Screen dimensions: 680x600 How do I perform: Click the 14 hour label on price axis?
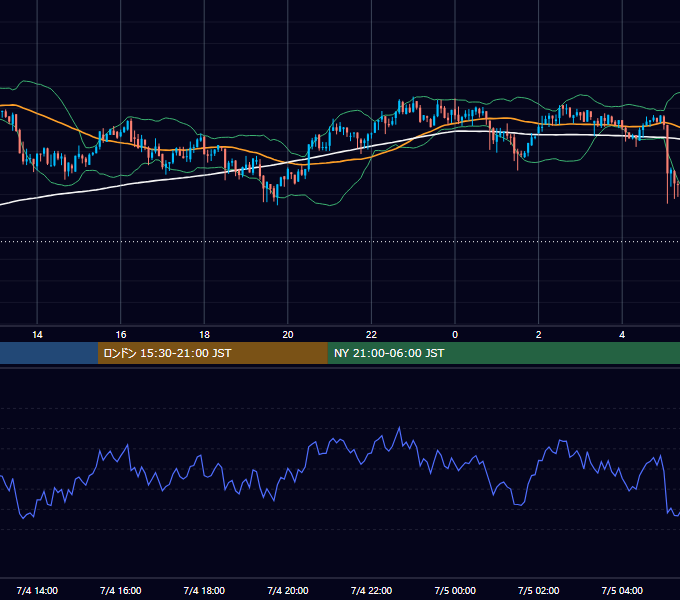coord(37,335)
